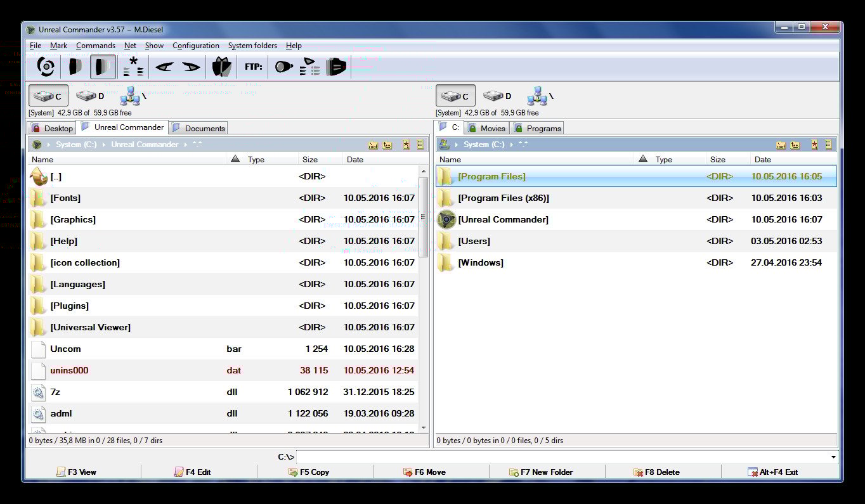This screenshot has height=504, width=865.
Task: Go to root folder in right panel
Action: pyautogui.click(x=781, y=145)
